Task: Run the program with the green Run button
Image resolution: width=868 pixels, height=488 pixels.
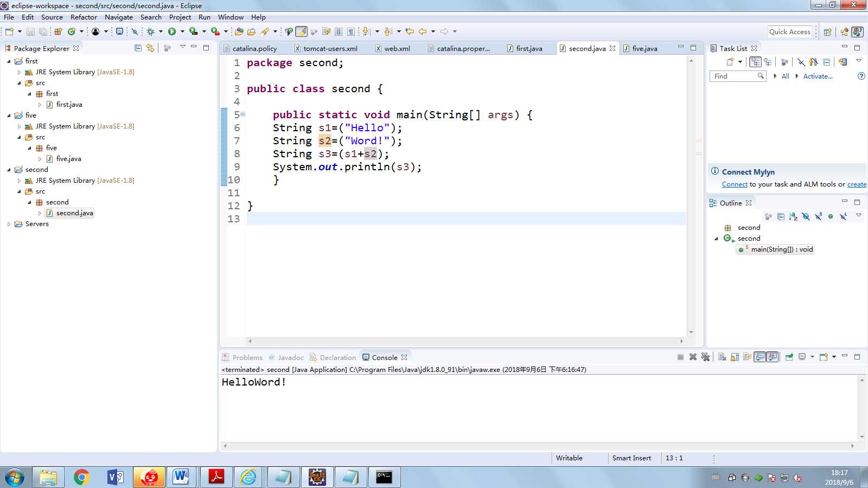Action: [172, 31]
